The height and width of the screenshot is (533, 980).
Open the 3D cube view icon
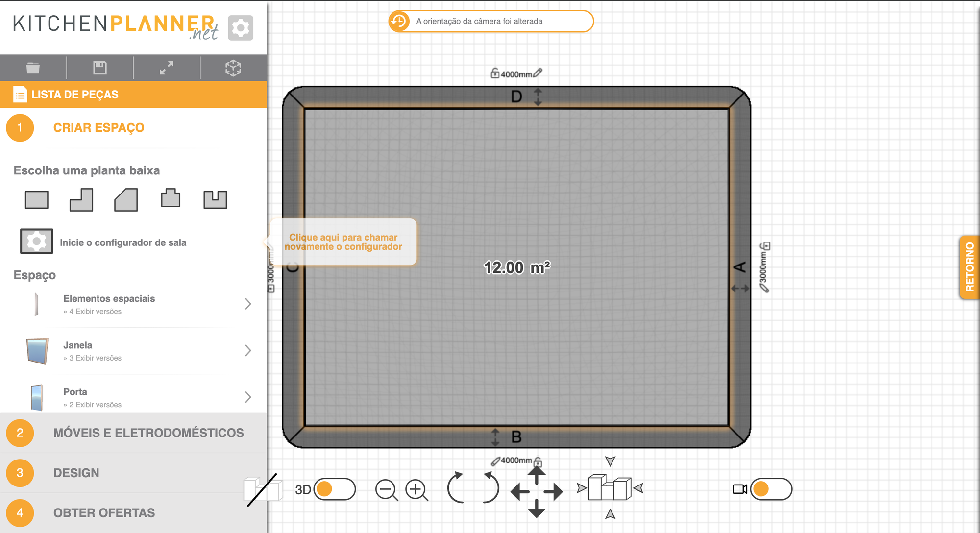click(233, 68)
